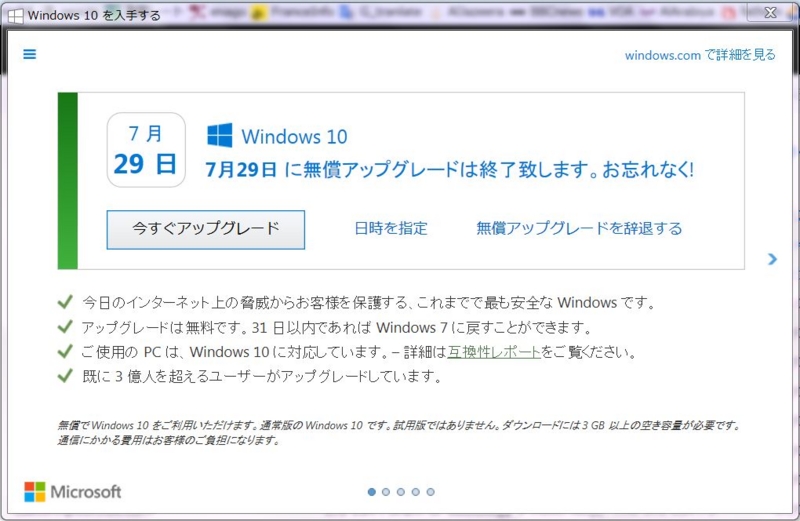Image resolution: width=800 pixels, height=521 pixels.
Task: Click the 今すぐアップグレード button
Action: (x=206, y=230)
